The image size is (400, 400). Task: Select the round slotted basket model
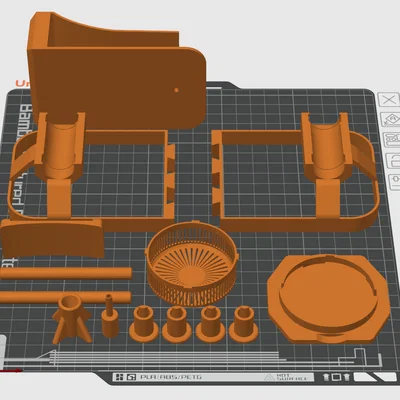[192, 263]
